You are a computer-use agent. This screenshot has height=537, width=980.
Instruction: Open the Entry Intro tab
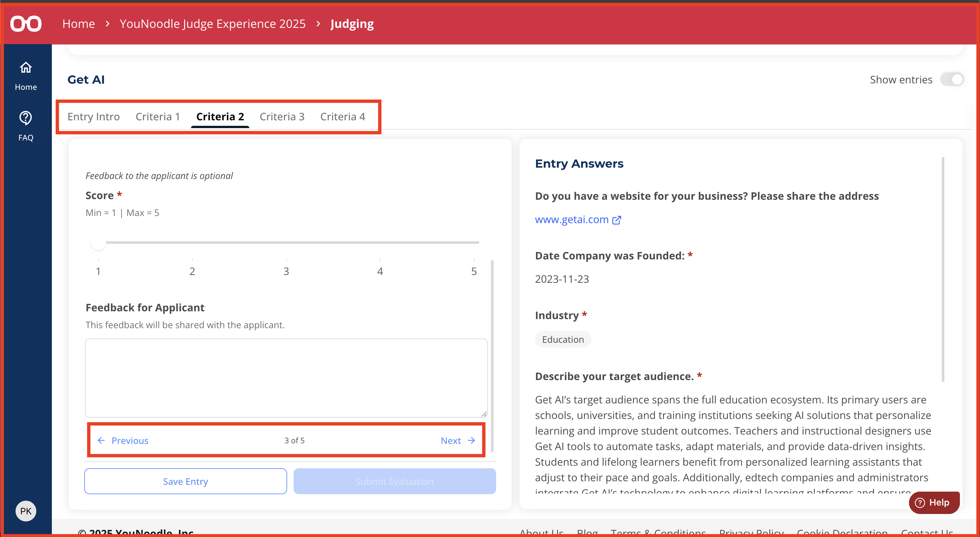[94, 116]
